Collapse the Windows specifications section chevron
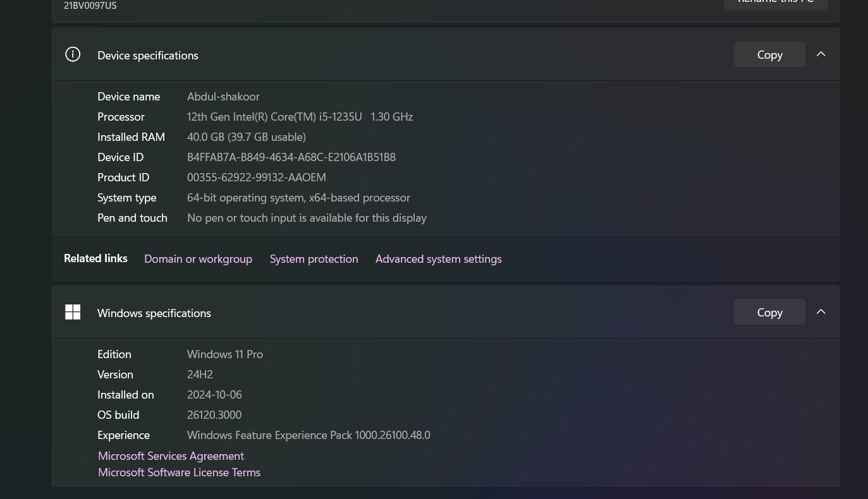The width and height of the screenshot is (868, 499). (821, 312)
